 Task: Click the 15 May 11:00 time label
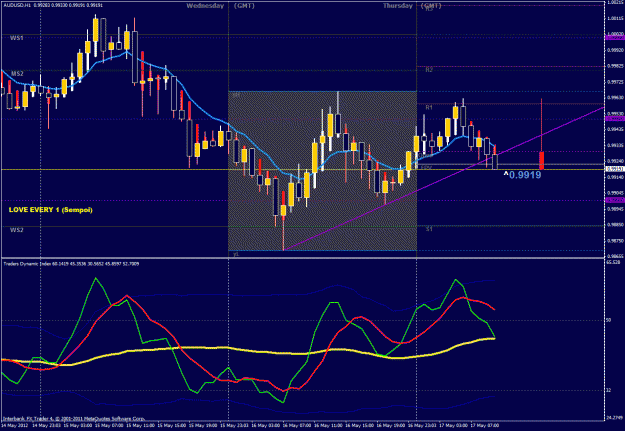139,425
